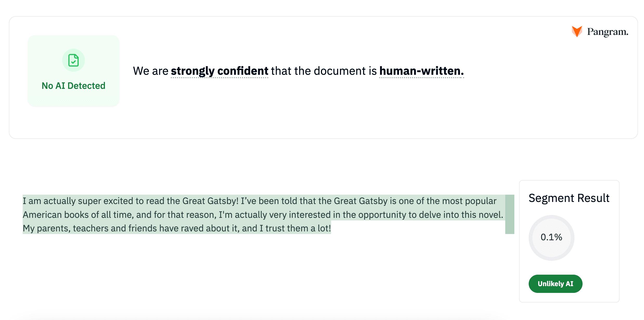Click the underlined "strongly confident" phrase

[219, 71]
